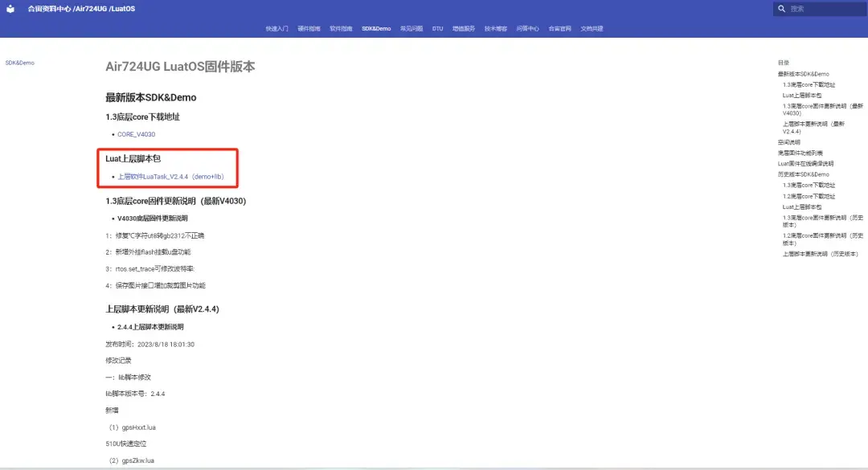Select the 文档共建 navigation tab
Image resolution: width=868 pixels, height=470 pixels.
click(592, 29)
